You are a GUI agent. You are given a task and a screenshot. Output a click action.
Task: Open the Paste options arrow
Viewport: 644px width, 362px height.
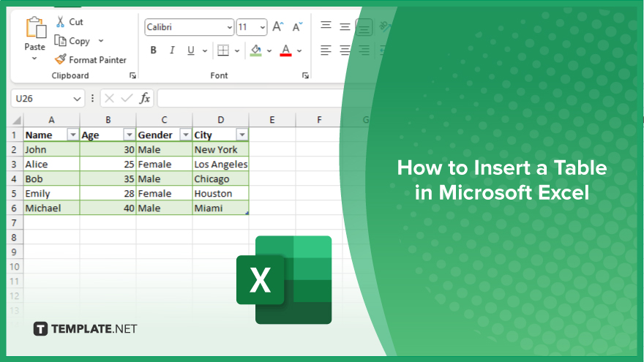point(34,59)
